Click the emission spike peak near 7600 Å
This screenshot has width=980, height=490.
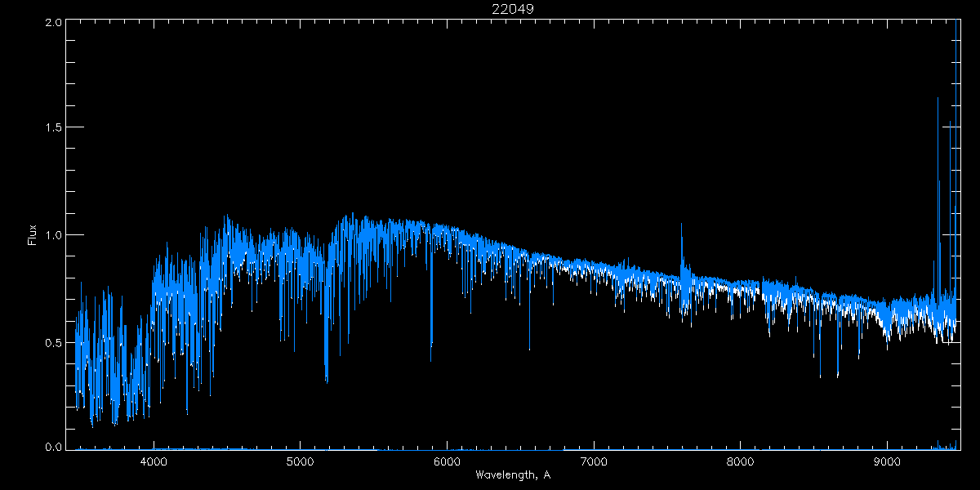(x=682, y=225)
